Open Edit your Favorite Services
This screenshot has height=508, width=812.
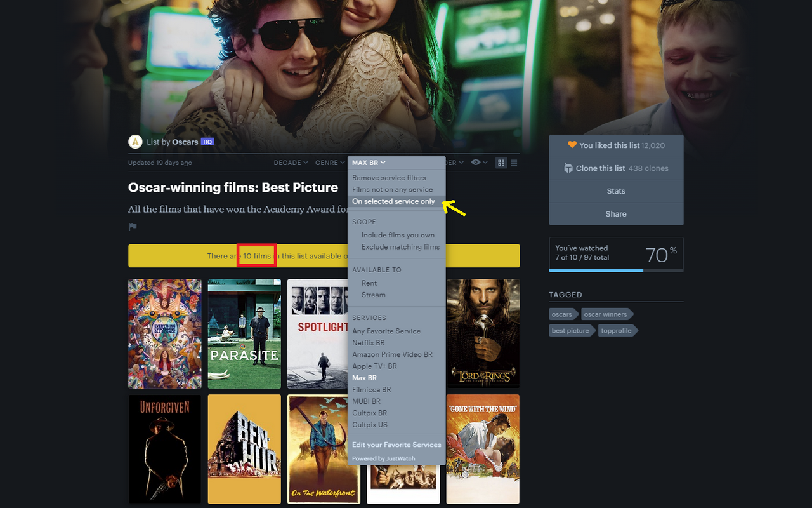click(396, 444)
